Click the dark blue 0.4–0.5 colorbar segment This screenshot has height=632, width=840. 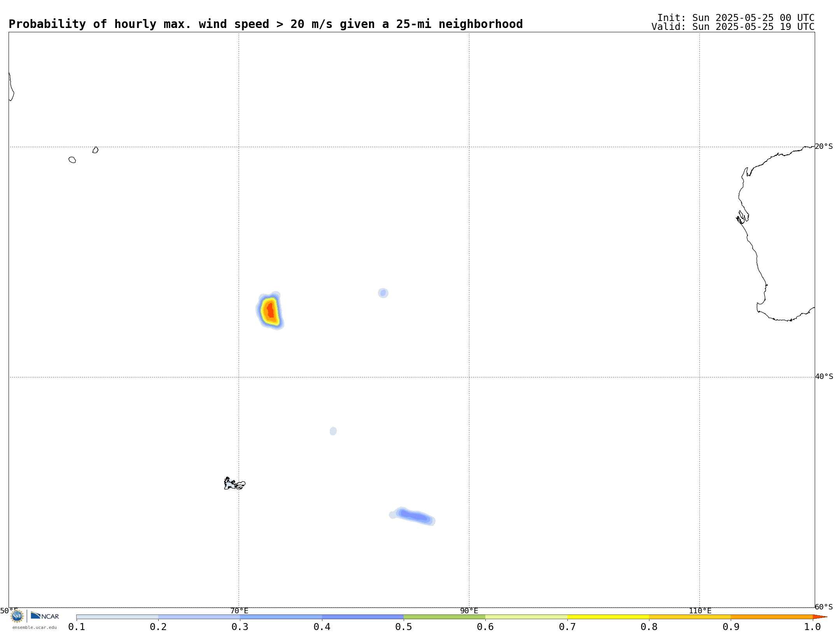point(363,617)
